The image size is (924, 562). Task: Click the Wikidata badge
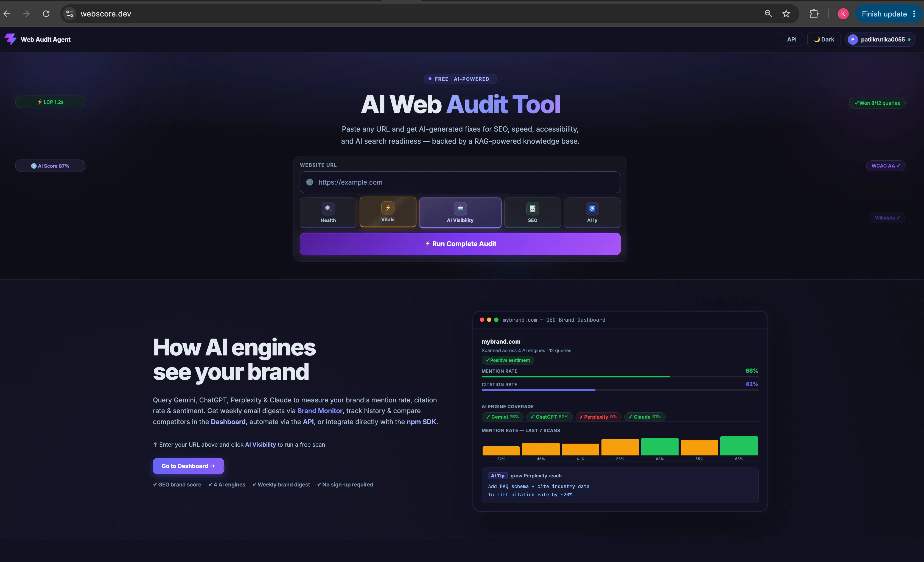point(887,218)
